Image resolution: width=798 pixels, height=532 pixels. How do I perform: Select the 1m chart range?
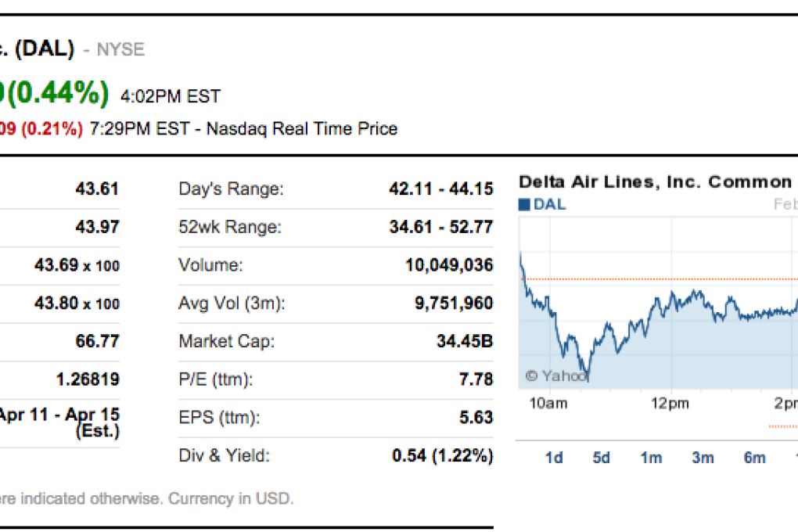[x=651, y=457]
